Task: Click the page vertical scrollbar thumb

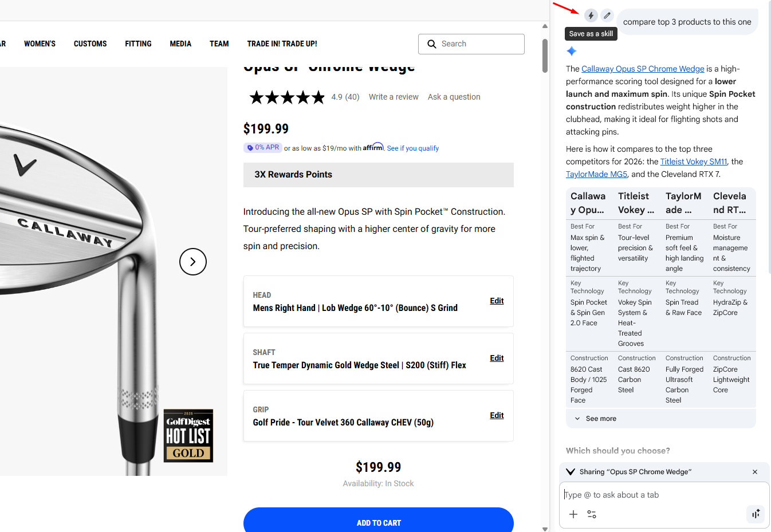Action: coord(545,56)
